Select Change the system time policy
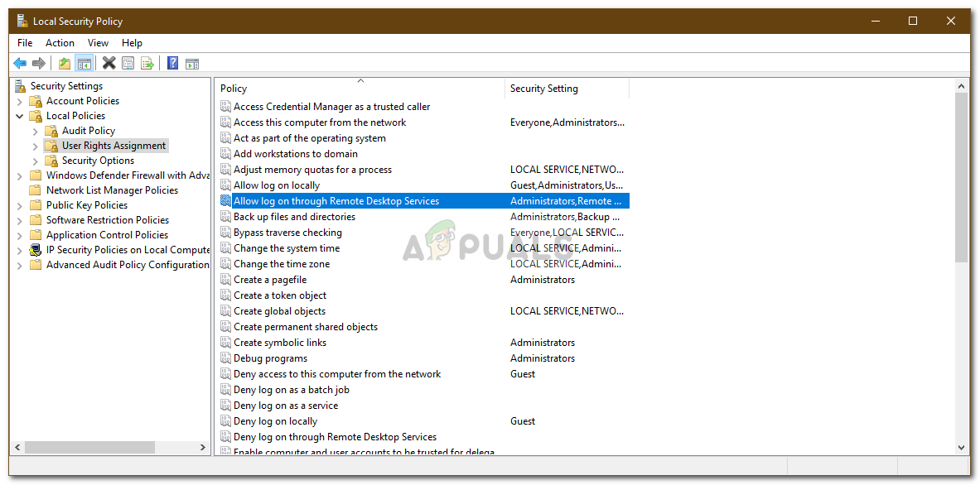Image resolution: width=980 pixels, height=485 pixels. [x=287, y=247]
